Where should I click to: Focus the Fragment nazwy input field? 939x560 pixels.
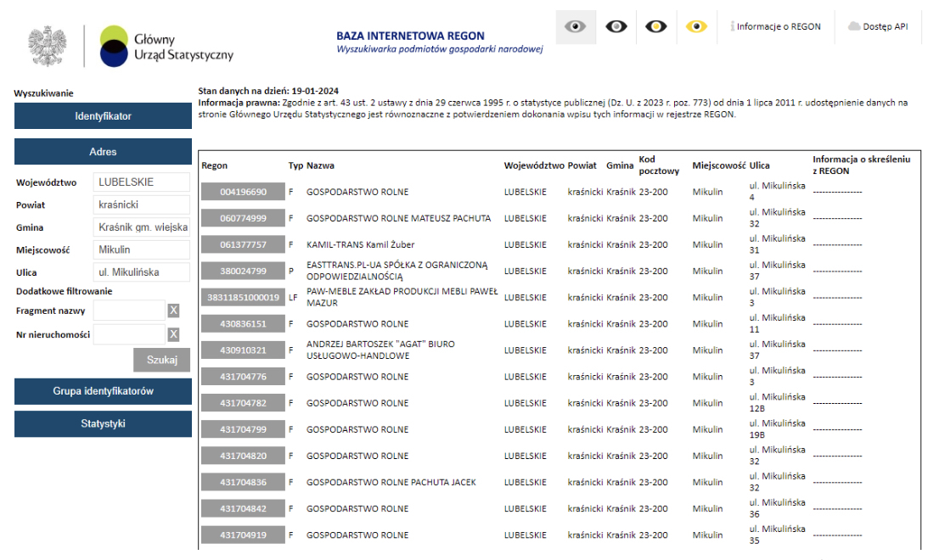[129, 311]
